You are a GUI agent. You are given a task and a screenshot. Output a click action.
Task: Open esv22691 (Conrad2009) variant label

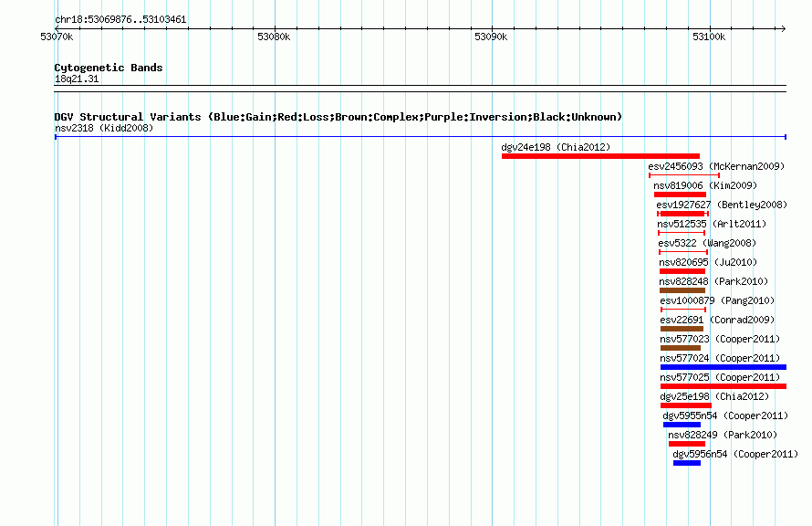point(717,320)
